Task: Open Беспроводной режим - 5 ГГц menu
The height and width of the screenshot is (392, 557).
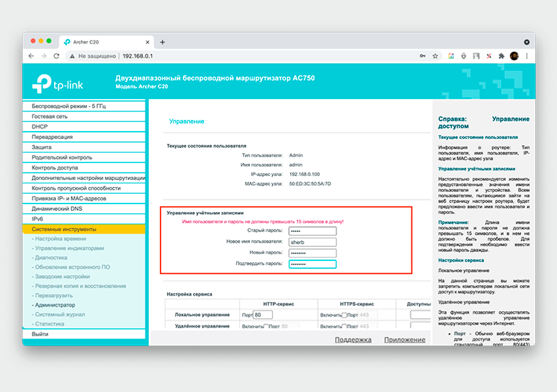Action: (x=84, y=106)
